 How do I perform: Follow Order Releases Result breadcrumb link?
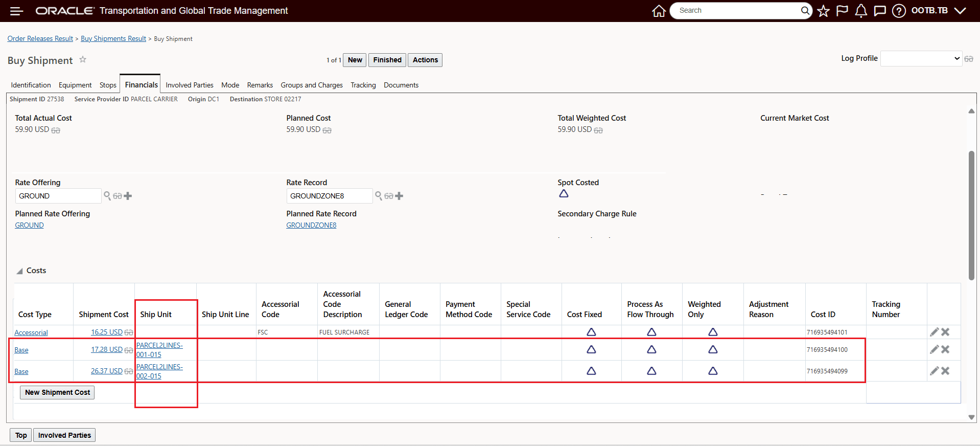click(x=40, y=38)
